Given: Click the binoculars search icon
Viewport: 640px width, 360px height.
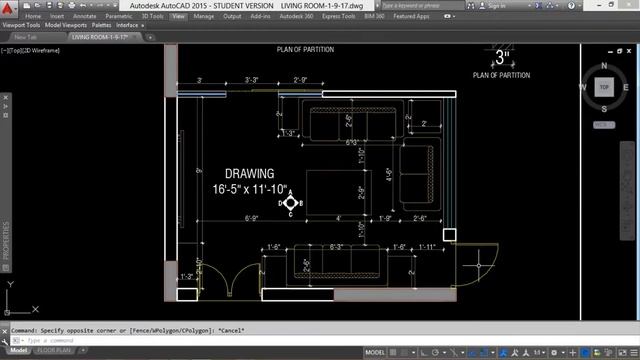Looking at the screenshot, I should [x=471, y=6].
